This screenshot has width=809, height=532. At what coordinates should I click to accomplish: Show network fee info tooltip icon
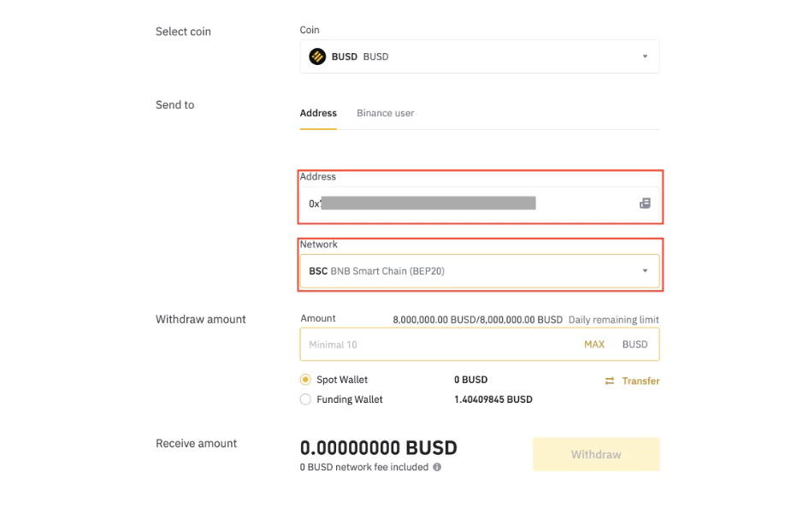point(437,467)
